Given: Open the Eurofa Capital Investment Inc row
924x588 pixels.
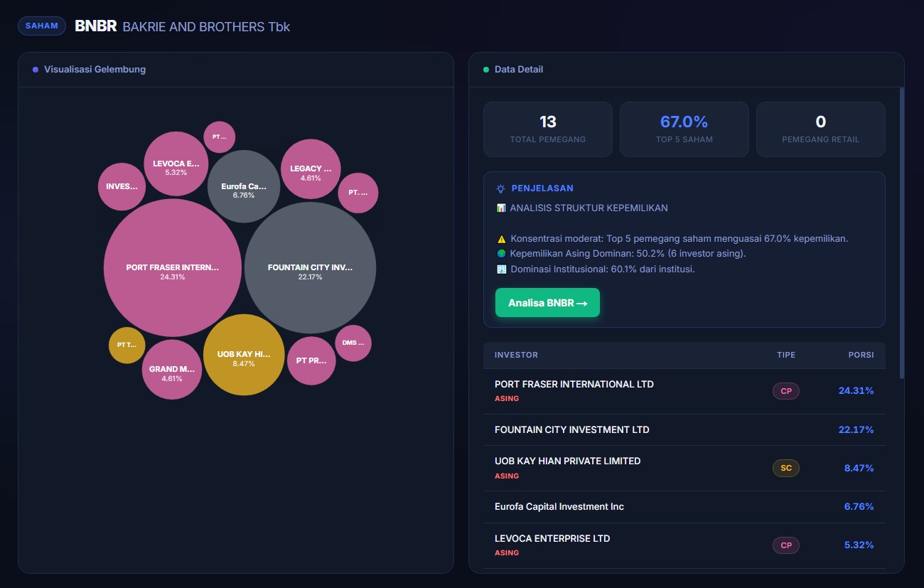Looking at the screenshot, I should (x=559, y=506).
